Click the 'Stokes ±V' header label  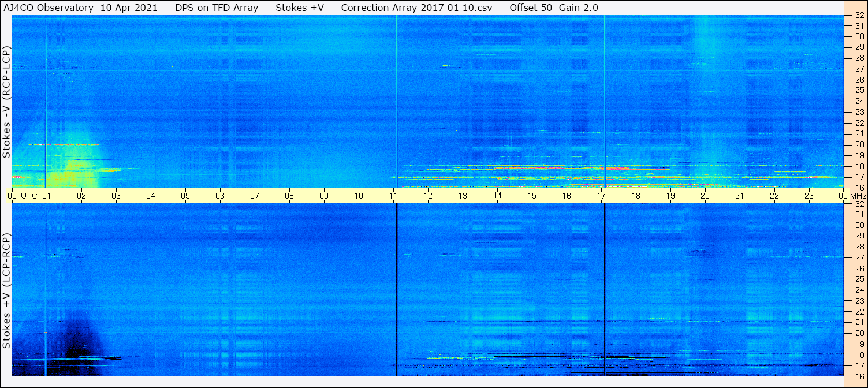(300, 8)
